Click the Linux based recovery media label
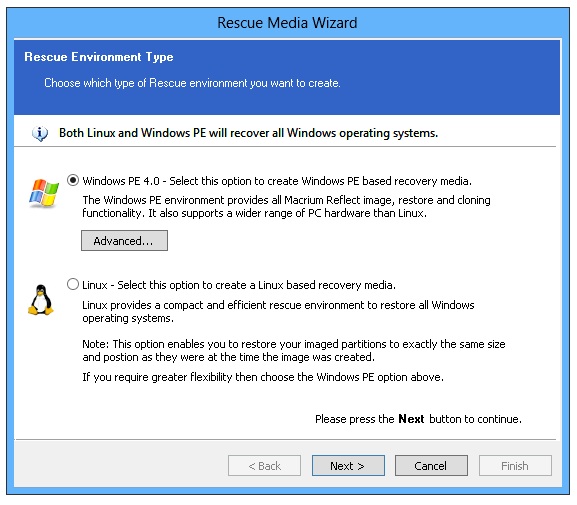The width and height of the screenshot is (577, 505). click(x=239, y=285)
